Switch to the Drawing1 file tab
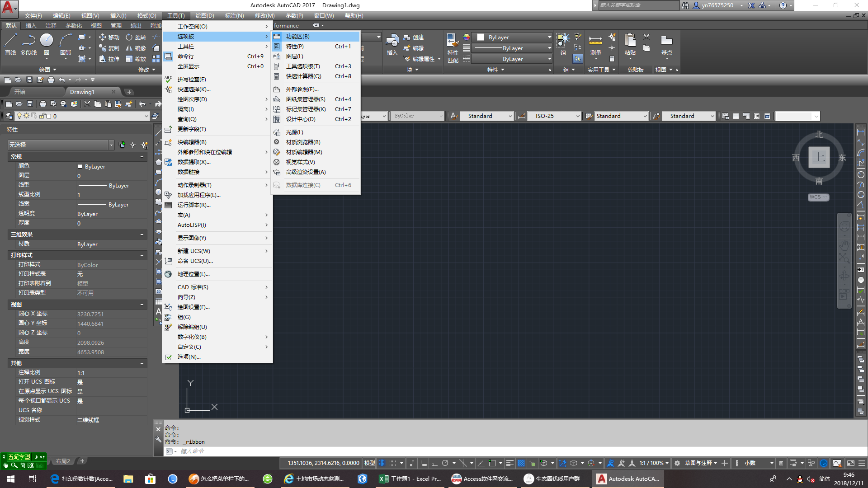This screenshot has height=488, width=868. point(82,92)
